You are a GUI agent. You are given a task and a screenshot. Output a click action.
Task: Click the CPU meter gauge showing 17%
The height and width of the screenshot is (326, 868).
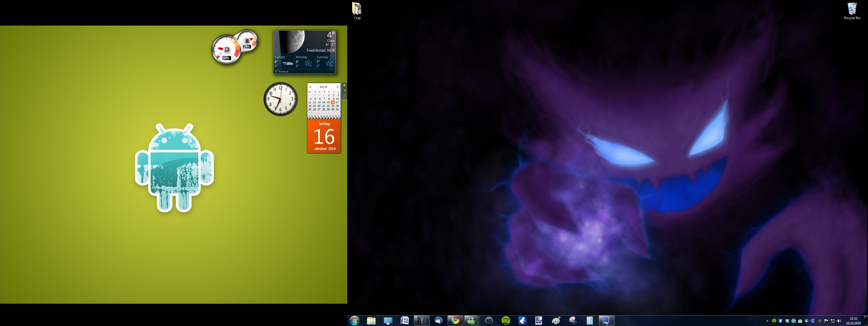(x=226, y=50)
